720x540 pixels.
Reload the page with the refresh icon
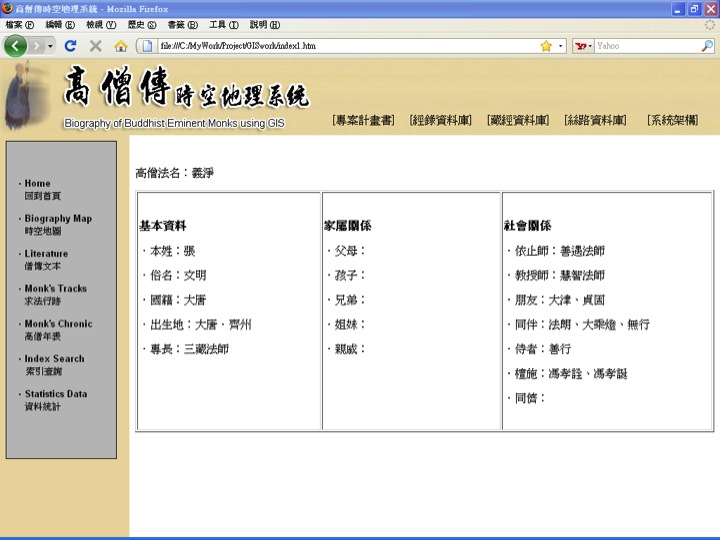coord(70,46)
